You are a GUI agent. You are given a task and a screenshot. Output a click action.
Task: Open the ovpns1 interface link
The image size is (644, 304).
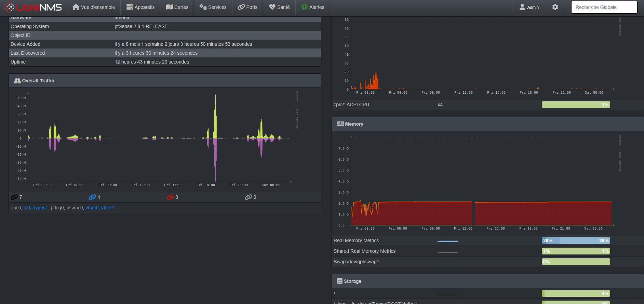[x=40, y=208]
